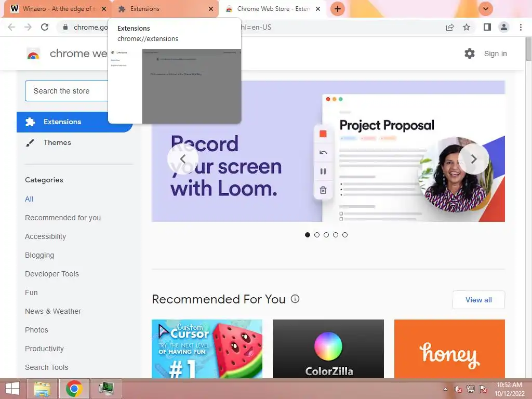
Task: Choose the Blogging category
Action: [39, 255]
